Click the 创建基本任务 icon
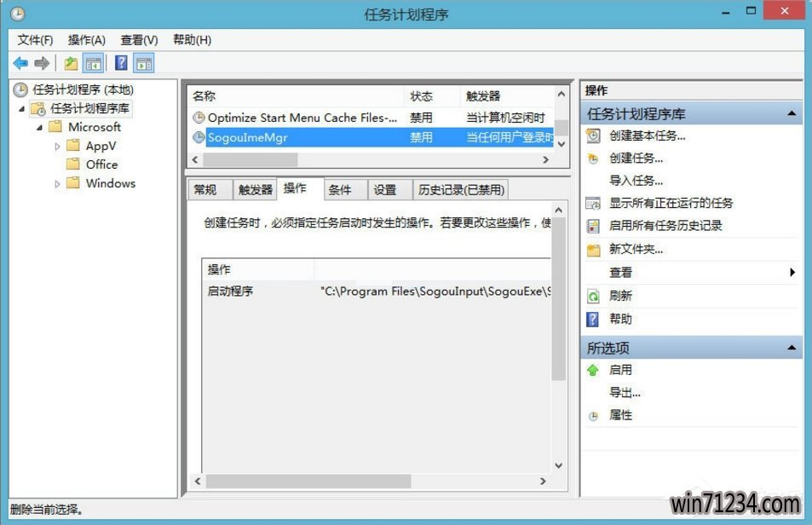This screenshot has height=525, width=812. [593, 136]
